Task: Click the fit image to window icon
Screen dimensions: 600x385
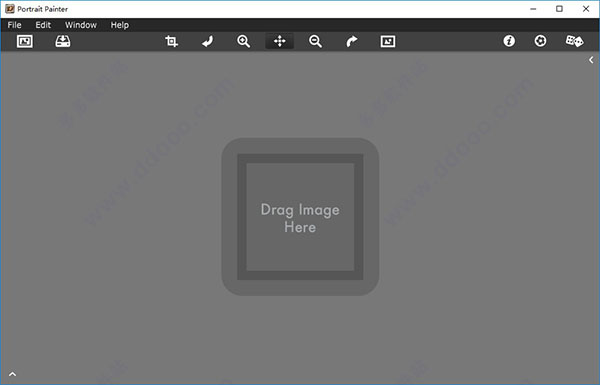Action: tap(388, 41)
